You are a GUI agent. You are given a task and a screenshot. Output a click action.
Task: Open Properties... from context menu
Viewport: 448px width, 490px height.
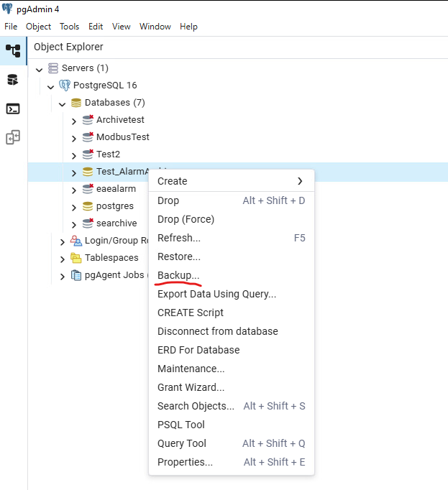[232, 462]
